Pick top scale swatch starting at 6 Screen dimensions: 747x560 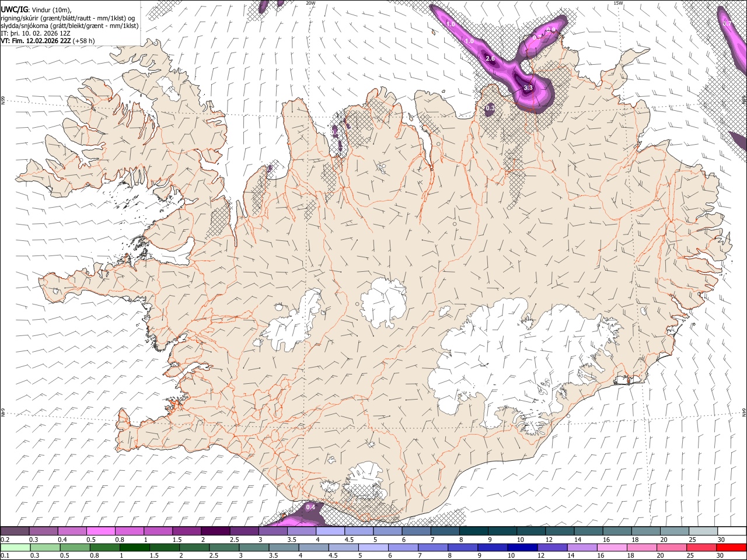417,531
